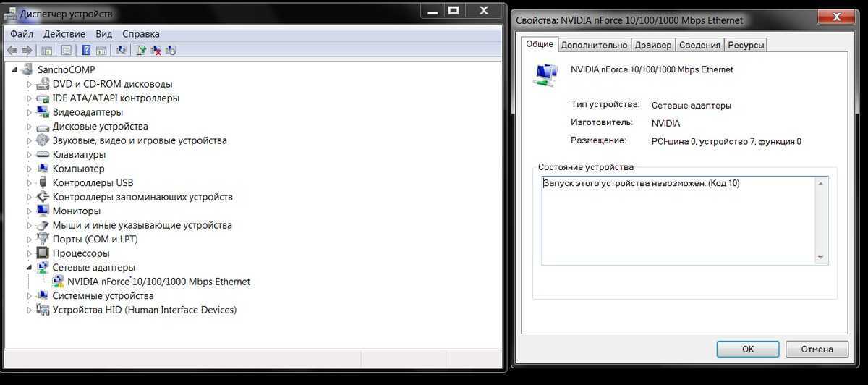This screenshot has width=868, height=385.
Task: Open device Properties via toolbar icon
Action: tap(66, 50)
